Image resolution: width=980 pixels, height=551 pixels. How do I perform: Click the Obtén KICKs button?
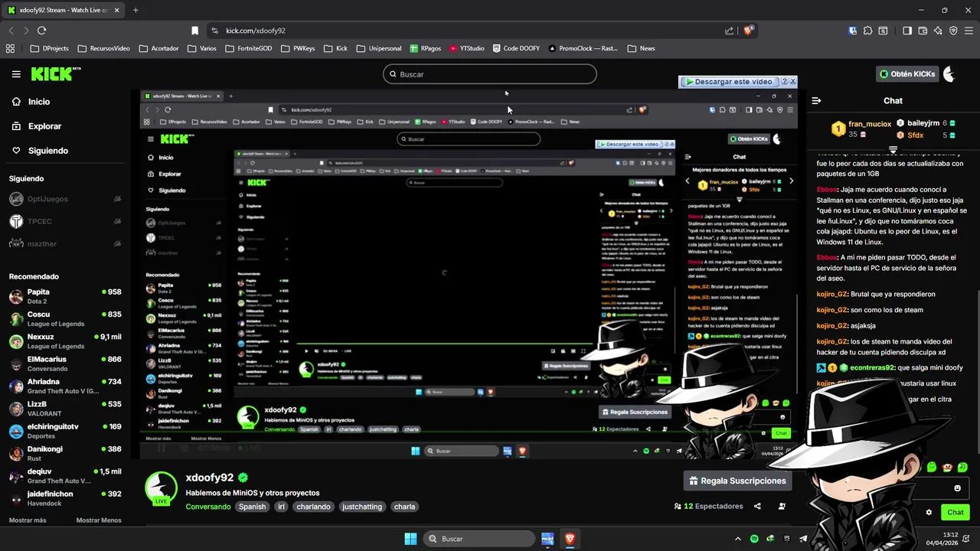click(907, 74)
